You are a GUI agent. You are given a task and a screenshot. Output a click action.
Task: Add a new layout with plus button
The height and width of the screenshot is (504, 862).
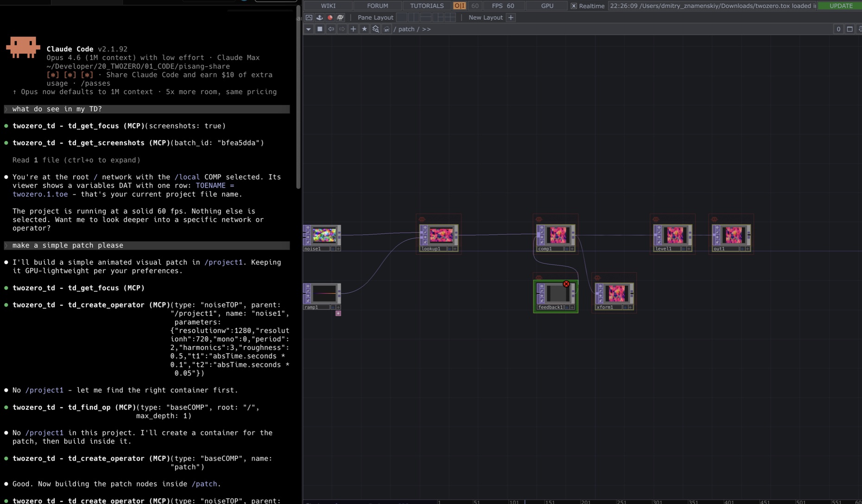[x=511, y=18]
